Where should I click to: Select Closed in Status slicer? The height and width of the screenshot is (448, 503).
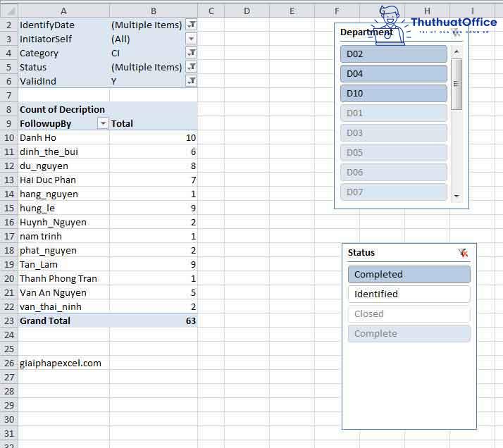point(409,313)
